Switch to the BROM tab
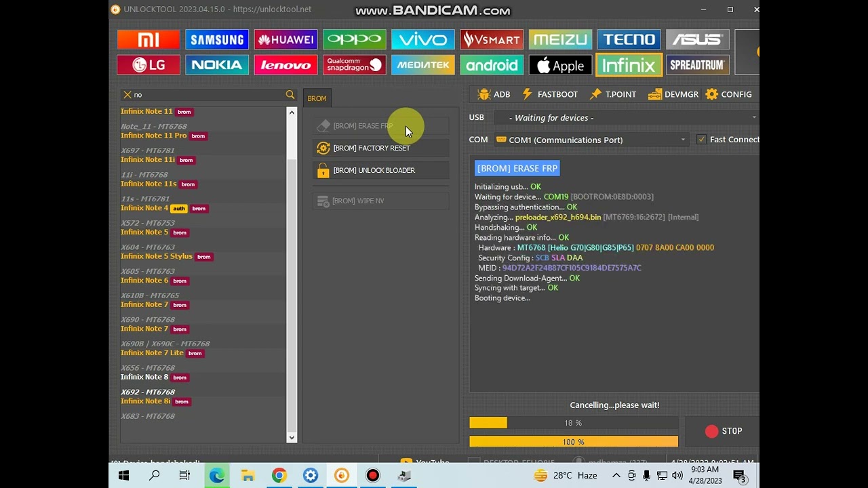Viewport: 868px width, 488px height. 317,98
